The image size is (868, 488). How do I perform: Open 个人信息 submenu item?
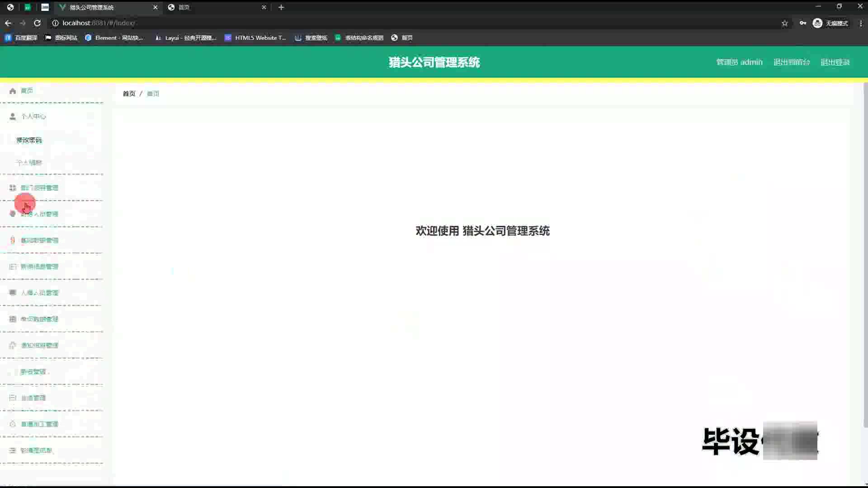(29, 163)
